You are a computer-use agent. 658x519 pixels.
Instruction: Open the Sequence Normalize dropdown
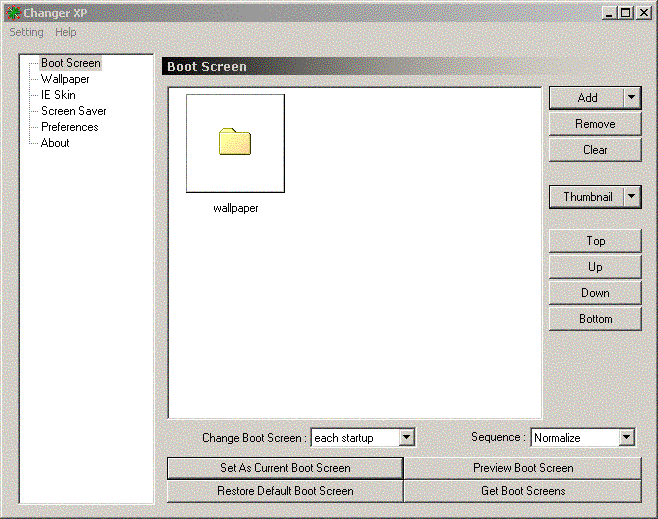626,437
